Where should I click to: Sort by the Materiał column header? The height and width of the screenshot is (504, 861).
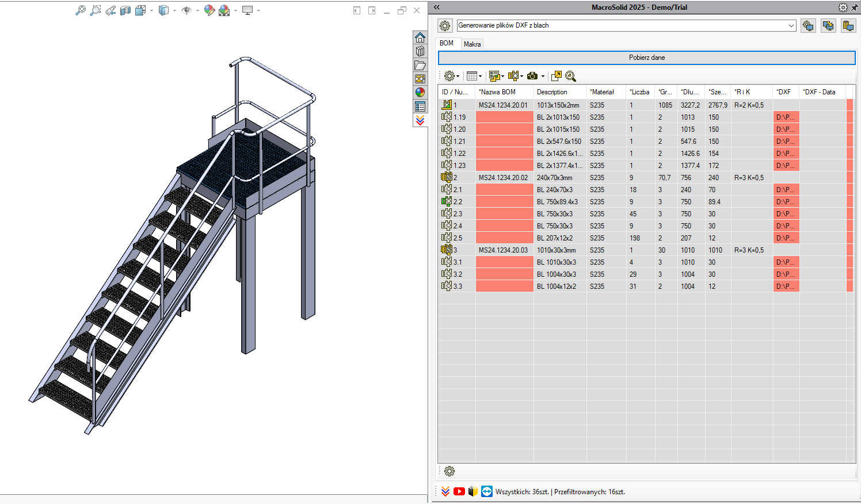click(x=606, y=92)
